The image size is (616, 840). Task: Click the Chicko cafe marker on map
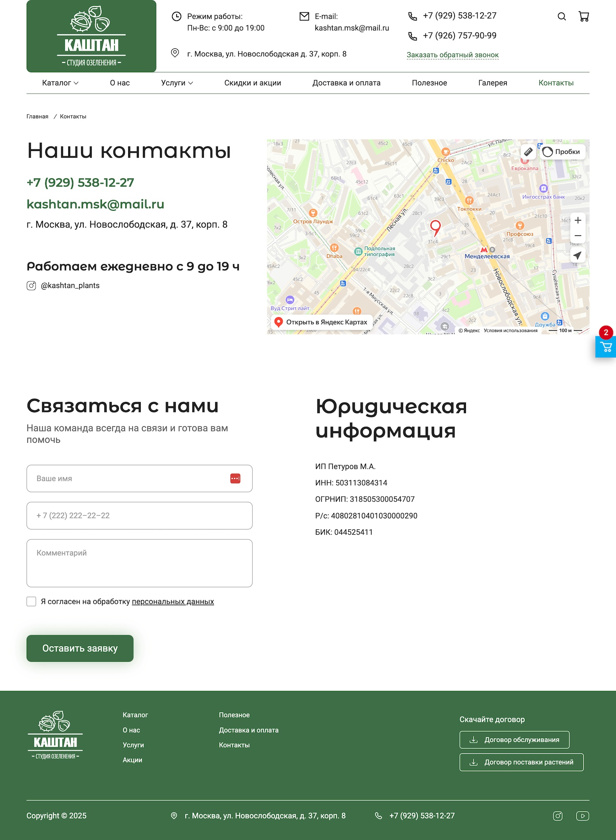tap(446, 152)
